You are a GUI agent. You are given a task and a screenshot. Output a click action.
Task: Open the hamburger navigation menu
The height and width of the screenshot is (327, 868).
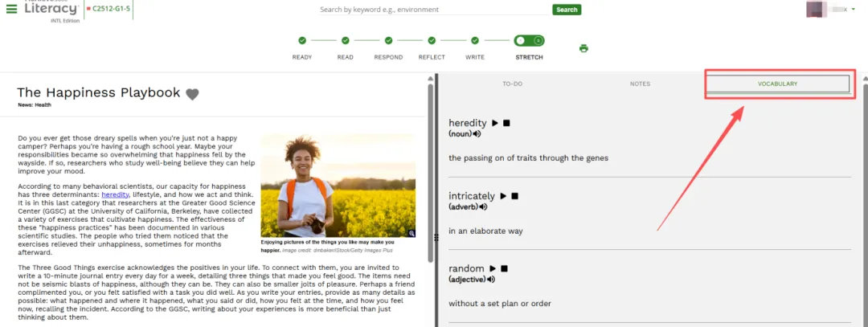[x=11, y=9]
